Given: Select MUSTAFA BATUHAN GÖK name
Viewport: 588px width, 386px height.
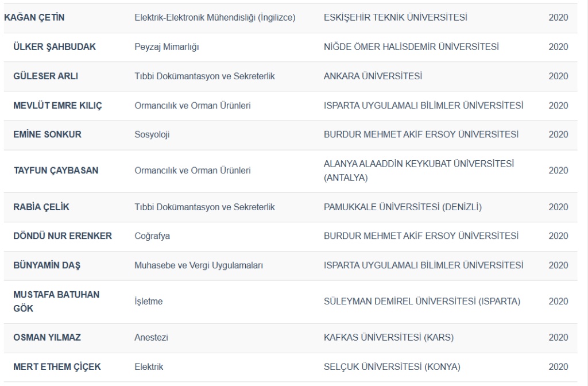Looking at the screenshot, I should pos(56,301).
